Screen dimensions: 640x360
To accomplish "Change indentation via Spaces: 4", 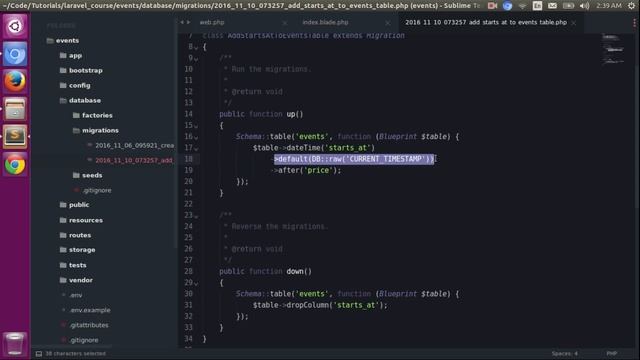I will 564,354.
